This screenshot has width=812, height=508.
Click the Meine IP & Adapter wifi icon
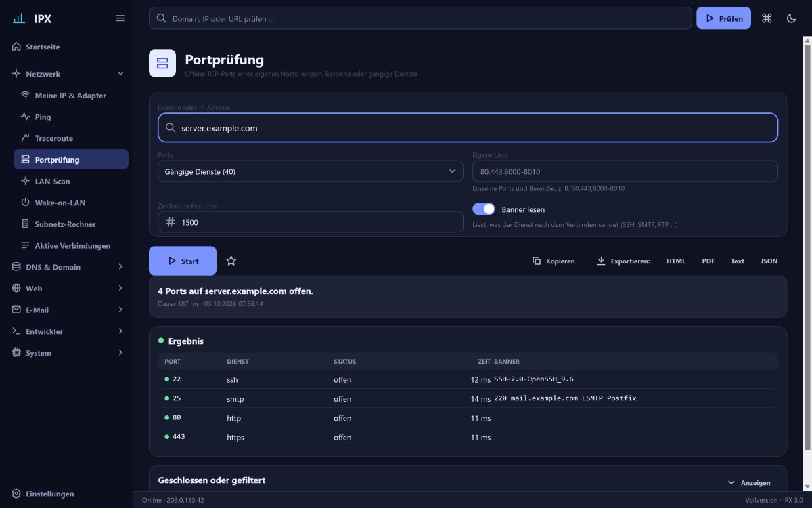(26, 96)
